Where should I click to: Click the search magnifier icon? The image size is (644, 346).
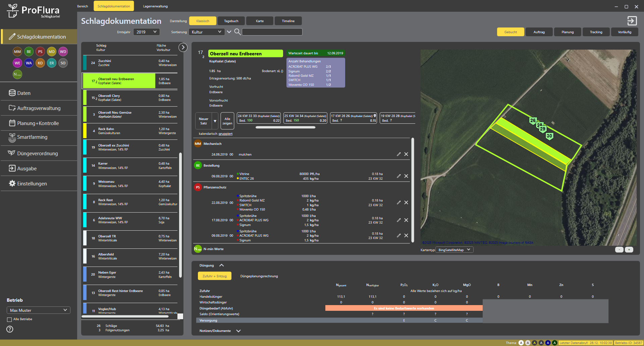(237, 32)
